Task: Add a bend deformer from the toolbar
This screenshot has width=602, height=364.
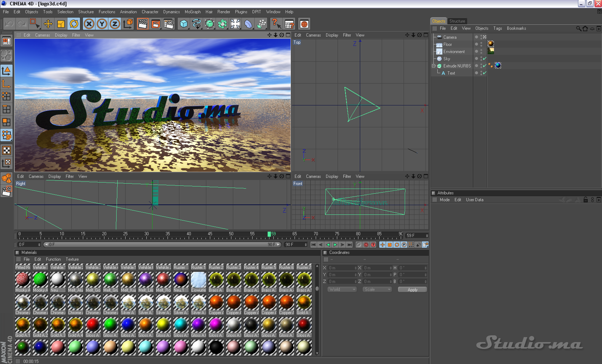Action: pyautogui.click(x=248, y=24)
